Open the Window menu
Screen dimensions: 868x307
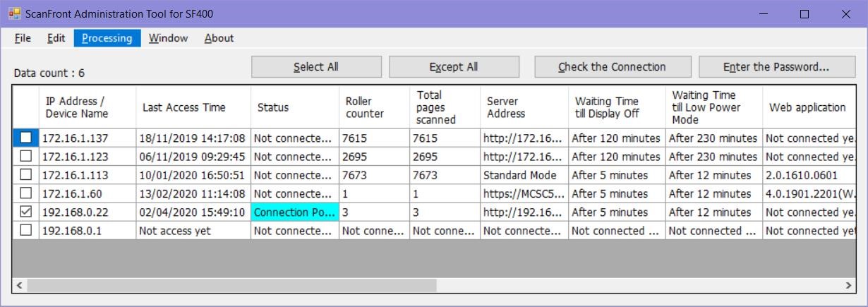tap(168, 38)
